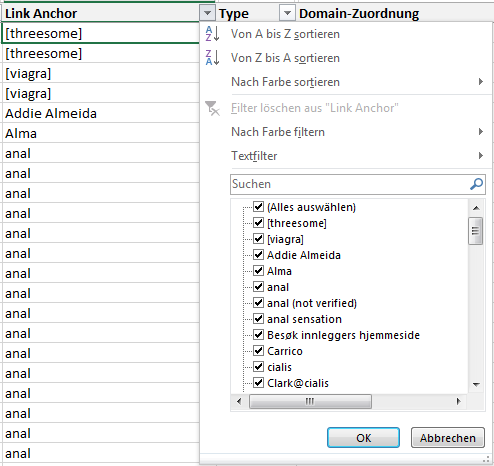Confirm the filter with OK
The width and height of the screenshot is (494, 466).
click(363, 438)
